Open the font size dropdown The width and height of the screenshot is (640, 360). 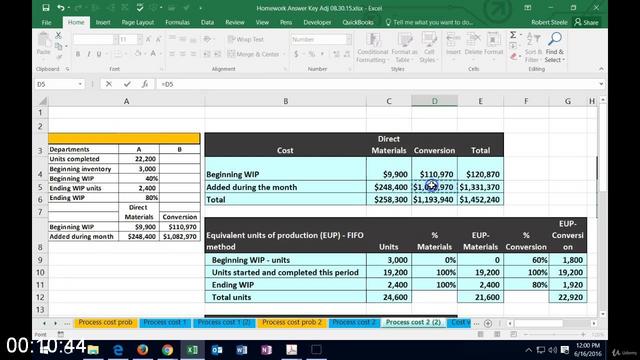pos(140,40)
